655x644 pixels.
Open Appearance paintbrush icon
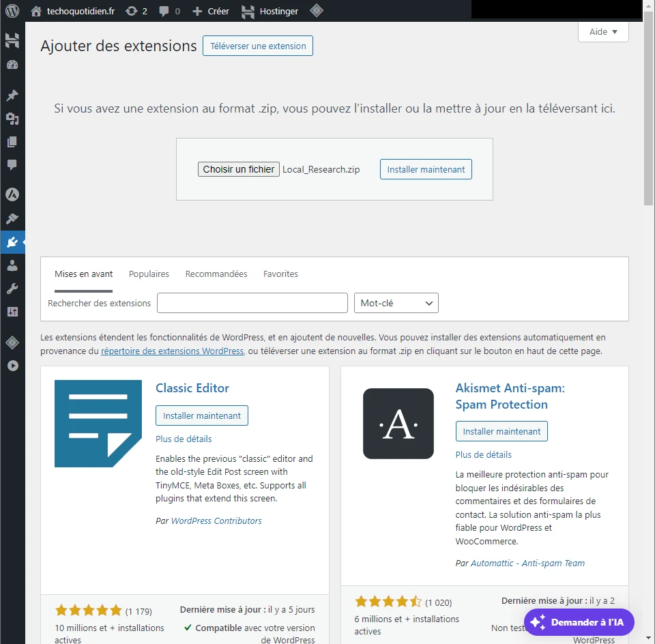(x=12, y=218)
